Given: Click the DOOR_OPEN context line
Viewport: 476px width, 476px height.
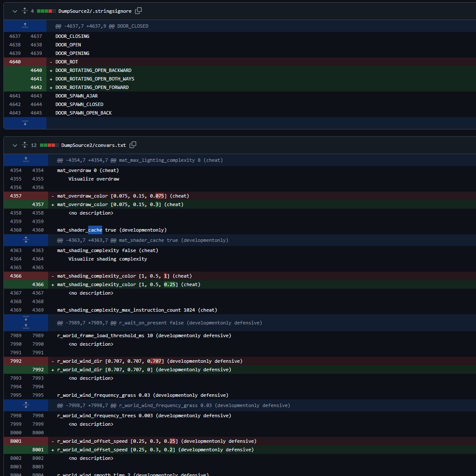Looking at the screenshot, I should [x=68, y=45].
